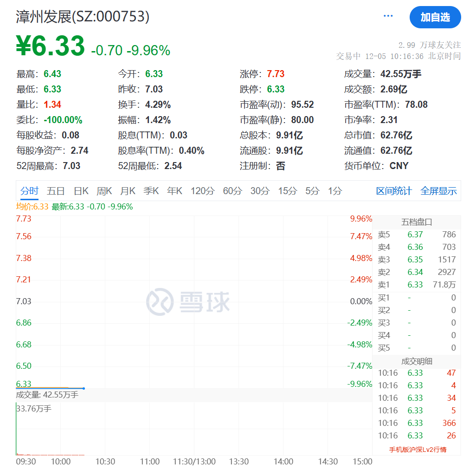This screenshot has width=476, height=470.
Task: Switch to the 5分 interval tab
Action: (312, 191)
